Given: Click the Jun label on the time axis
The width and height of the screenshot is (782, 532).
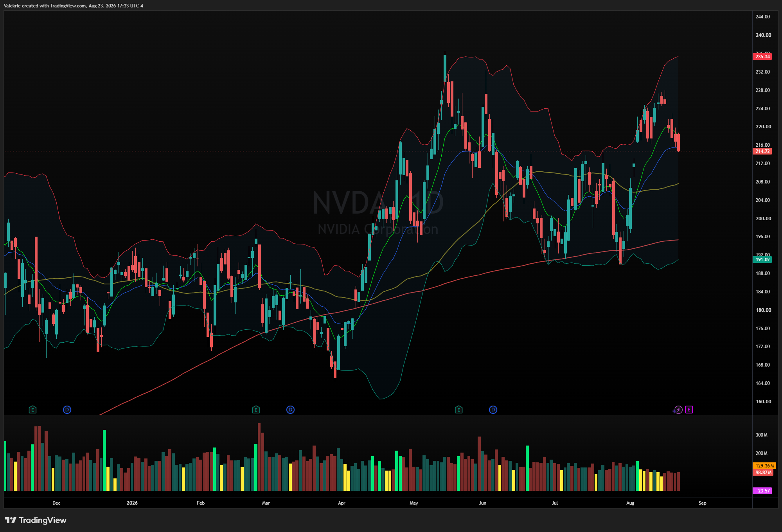Looking at the screenshot, I should (483, 503).
